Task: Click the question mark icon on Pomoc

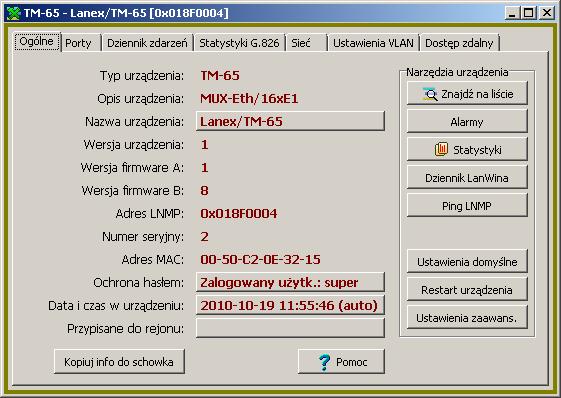Action: pyautogui.click(x=324, y=362)
